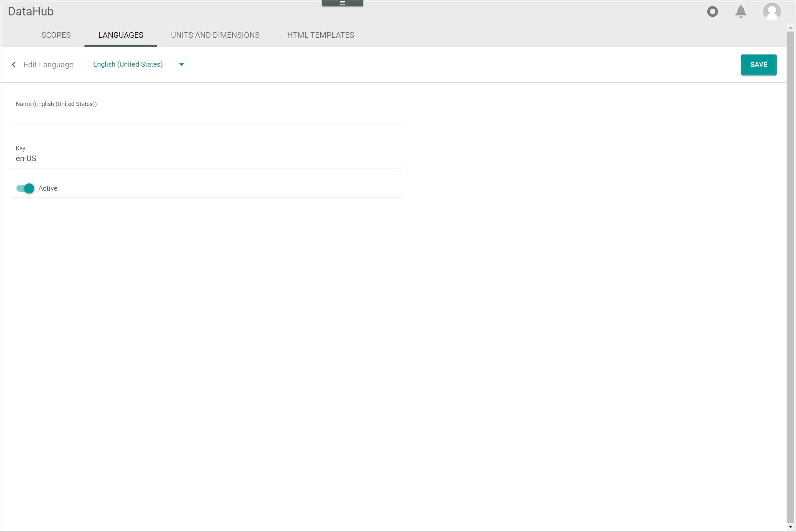Image resolution: width=796 pixels, height=532 pixels.
Task: Click the back arrow next to Edit Language
Action: click(x=14, y=64)
